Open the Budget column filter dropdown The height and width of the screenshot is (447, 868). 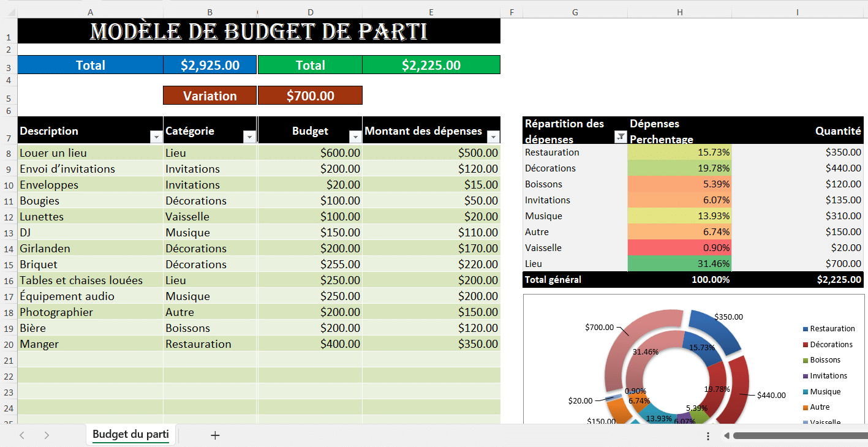pyautogui.click(x=355, y=137)
